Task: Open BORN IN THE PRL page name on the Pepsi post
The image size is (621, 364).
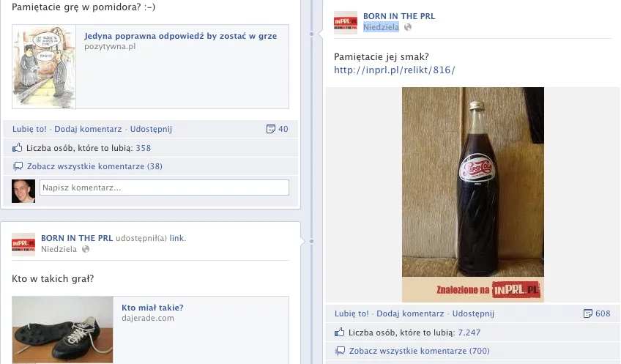Action: (399, 16)
